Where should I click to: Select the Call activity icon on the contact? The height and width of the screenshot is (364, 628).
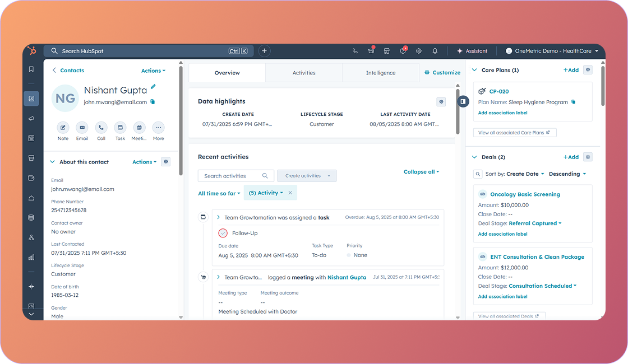coord(101,128)
